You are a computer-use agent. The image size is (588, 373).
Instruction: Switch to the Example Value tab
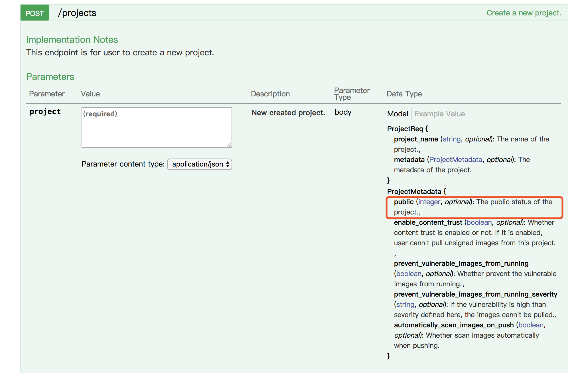coord(439,114)
